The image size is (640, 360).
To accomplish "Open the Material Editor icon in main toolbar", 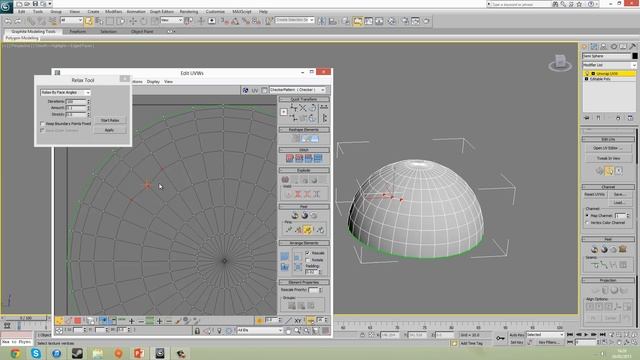I will [x=391, y=21].
